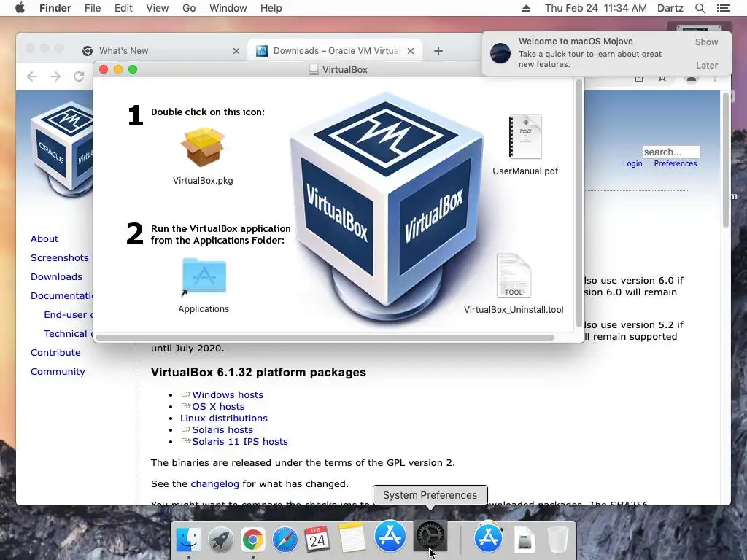Open the Windows hosts download link
This screenshot has width=747, height=560.
point(228,394)
